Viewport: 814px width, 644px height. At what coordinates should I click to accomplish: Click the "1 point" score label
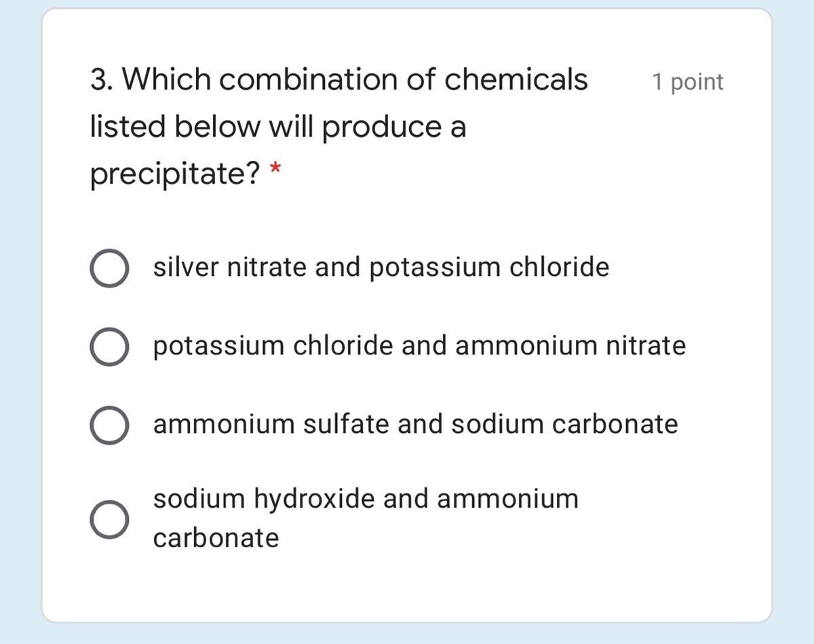(x=687, y=82)
